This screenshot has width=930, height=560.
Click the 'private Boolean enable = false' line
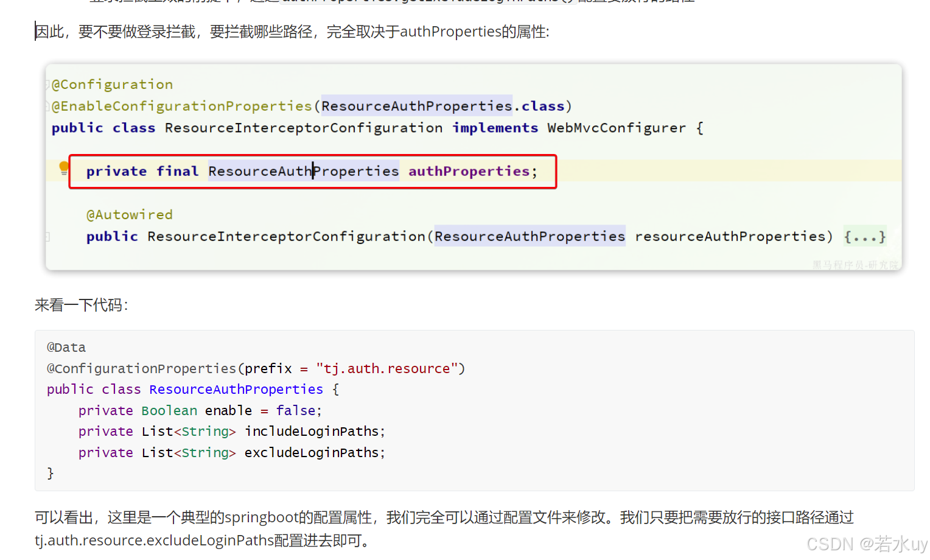click(200, 411)
